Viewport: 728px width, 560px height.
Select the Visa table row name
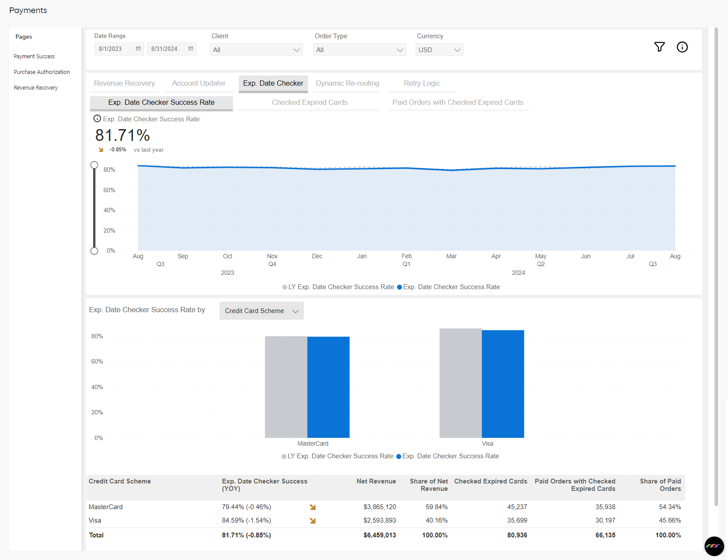(95, 520)
